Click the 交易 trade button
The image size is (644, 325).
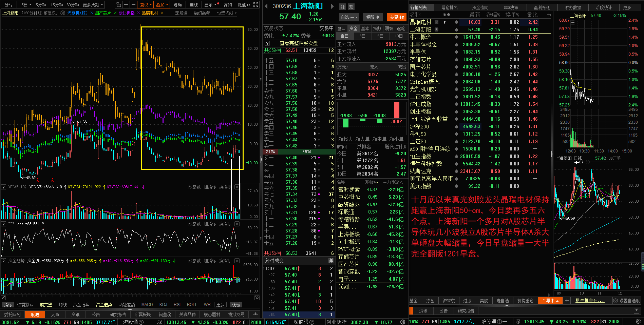[397, 17]
